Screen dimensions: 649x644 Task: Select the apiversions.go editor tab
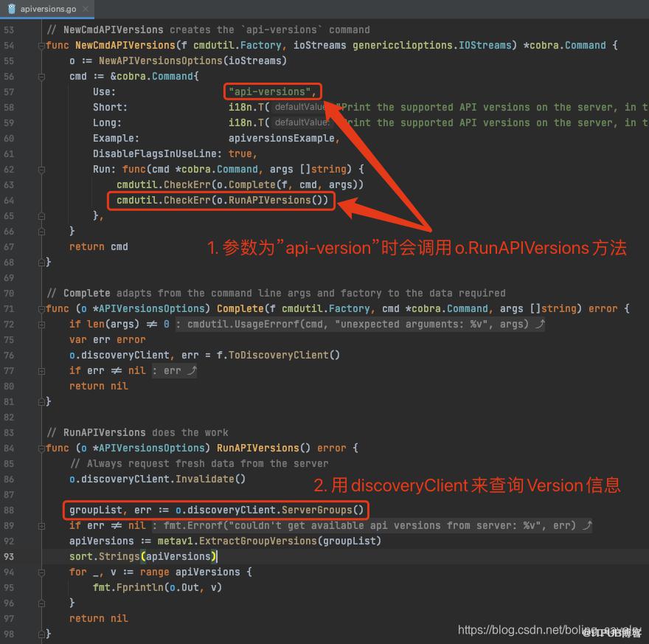(x=46, y=9)
